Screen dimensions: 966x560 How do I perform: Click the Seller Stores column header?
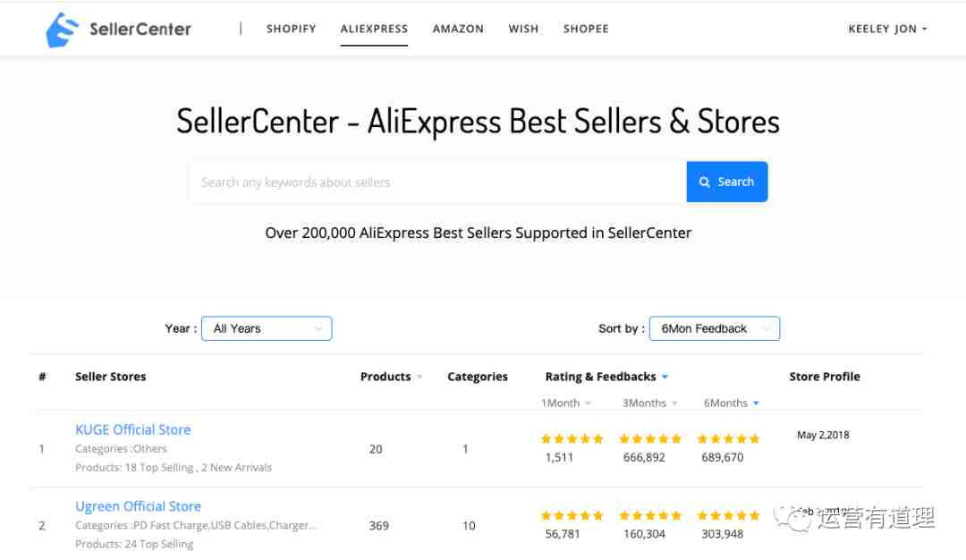click(x=111, y=377)
